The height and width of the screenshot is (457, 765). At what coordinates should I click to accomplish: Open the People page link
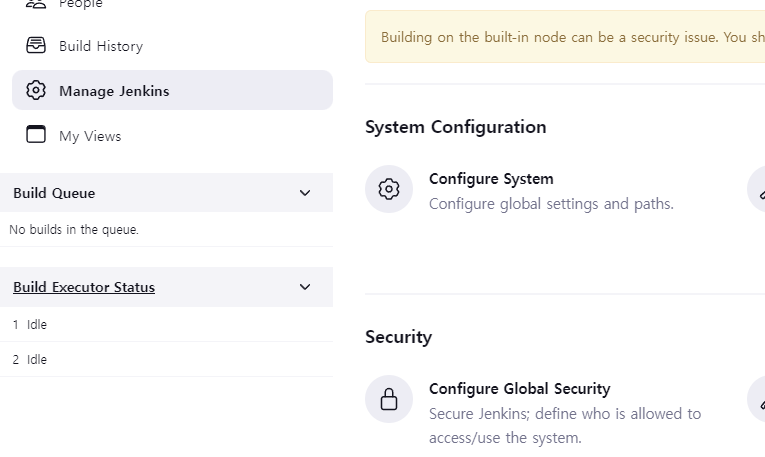81,4
